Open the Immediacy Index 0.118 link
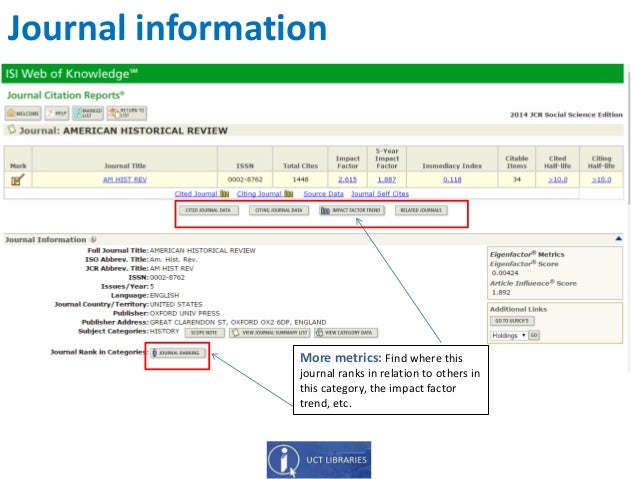Image resolution: width=638 pixels, height=479 pixels. (x=452, y=179)
